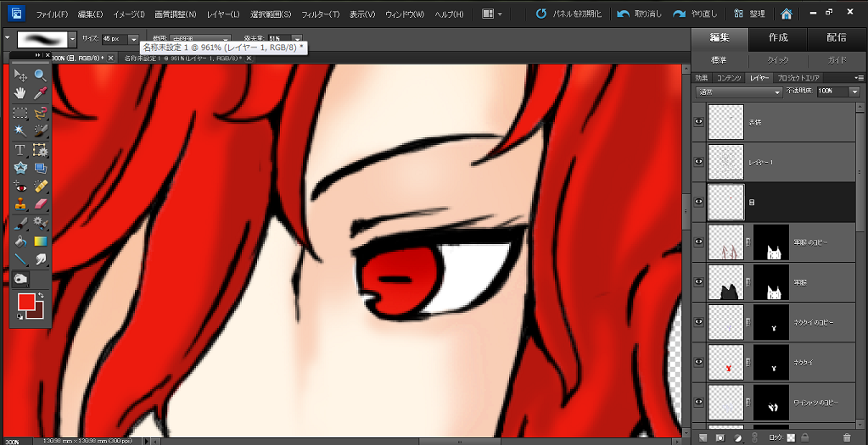The width and height of the screenshot is (868, 445).
Task: Switch to ガイド edit mode
Action: tap(837, 60)
